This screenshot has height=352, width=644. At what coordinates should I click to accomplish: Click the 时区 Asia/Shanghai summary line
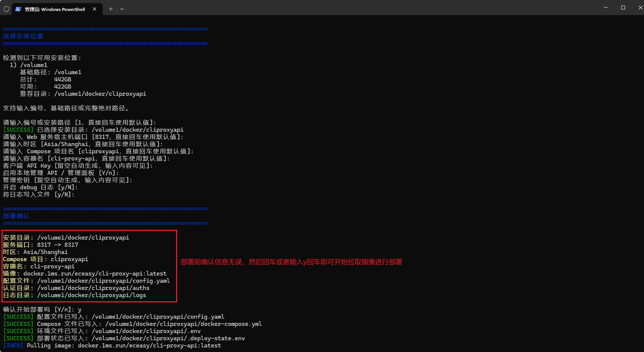coord(35,252)
